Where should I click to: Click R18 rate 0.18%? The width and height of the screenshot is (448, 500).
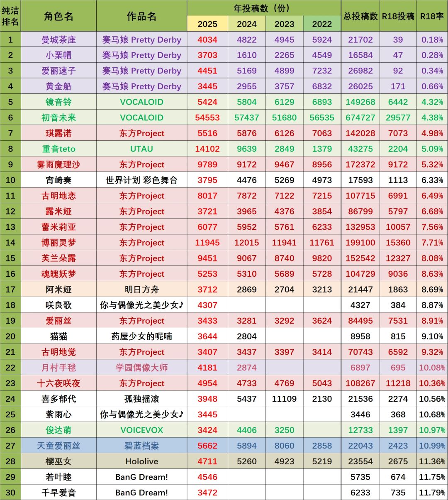432,40
